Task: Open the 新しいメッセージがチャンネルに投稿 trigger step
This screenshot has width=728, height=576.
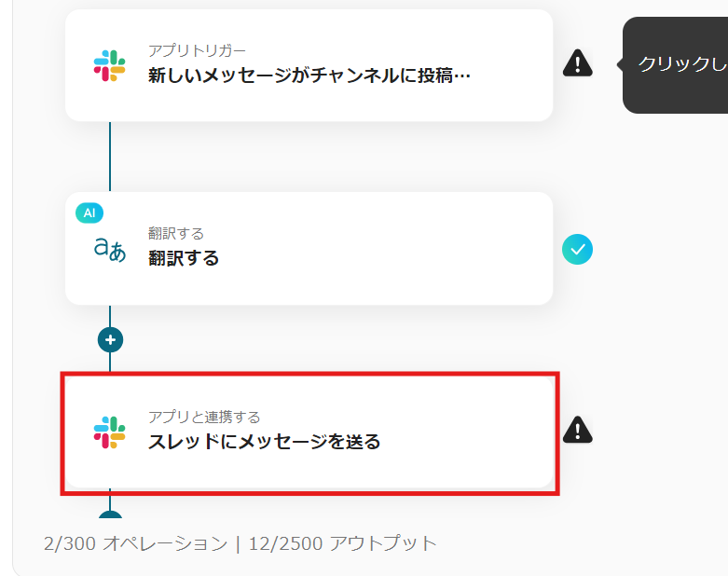Action: click(309, 65)
